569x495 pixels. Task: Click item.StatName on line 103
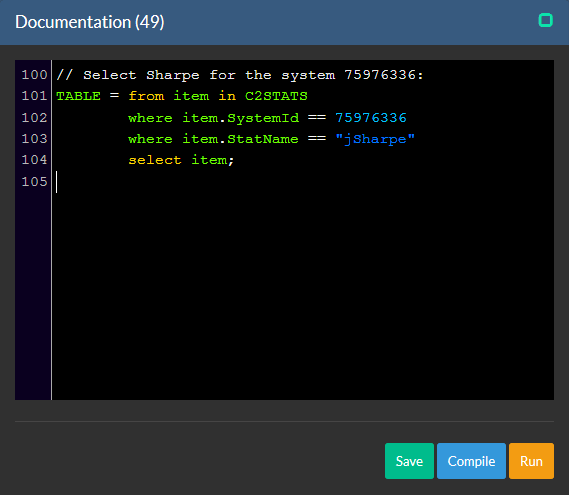point(240,139)
